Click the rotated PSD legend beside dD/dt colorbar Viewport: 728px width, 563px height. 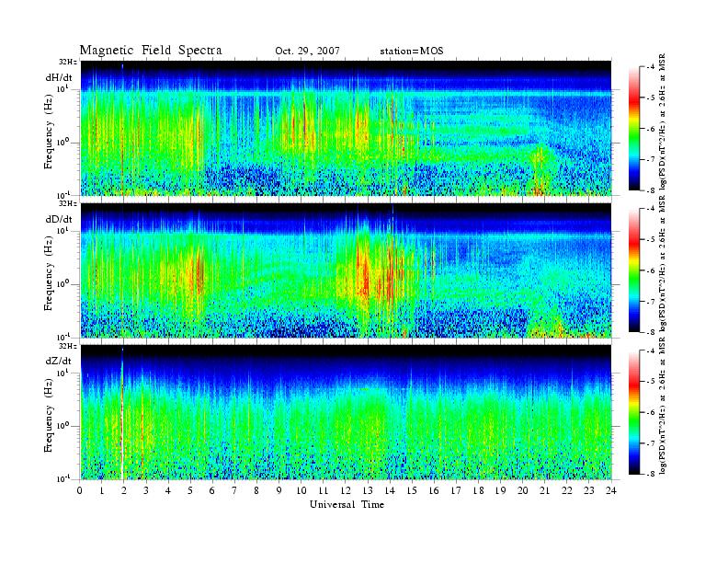[662, 264]
